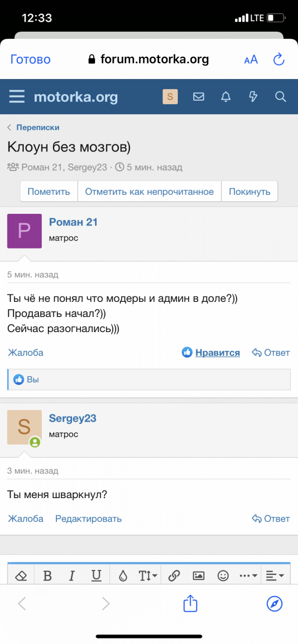Select Отметить как непрочитанное
This screenshot has height=644, width=298.
pyautogui.click(x=150, y=192)
